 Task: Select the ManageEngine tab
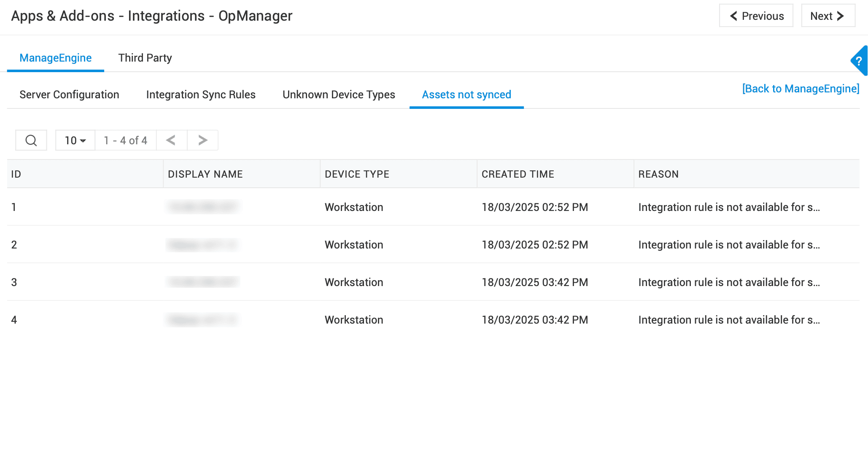(x=55, y=58)
